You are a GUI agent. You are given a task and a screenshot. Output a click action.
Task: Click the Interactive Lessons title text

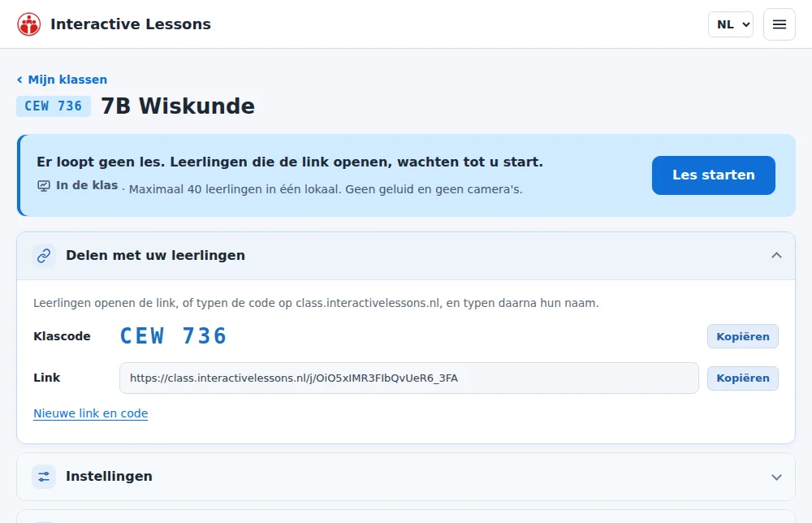coord(131,24)
